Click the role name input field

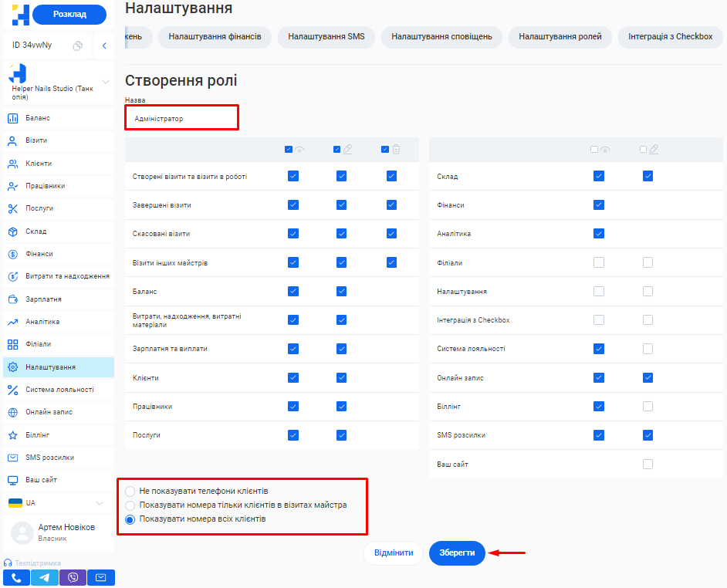pos(181,118)
